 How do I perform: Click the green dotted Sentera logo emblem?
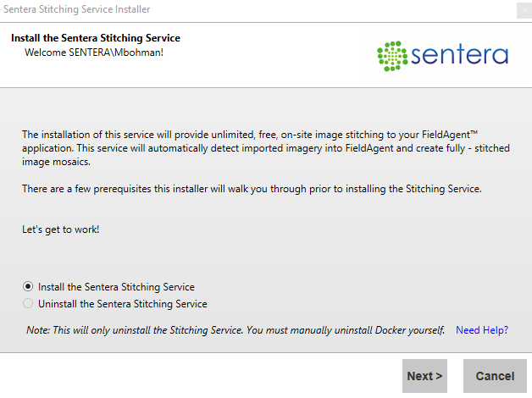click(x=391, y=56)
